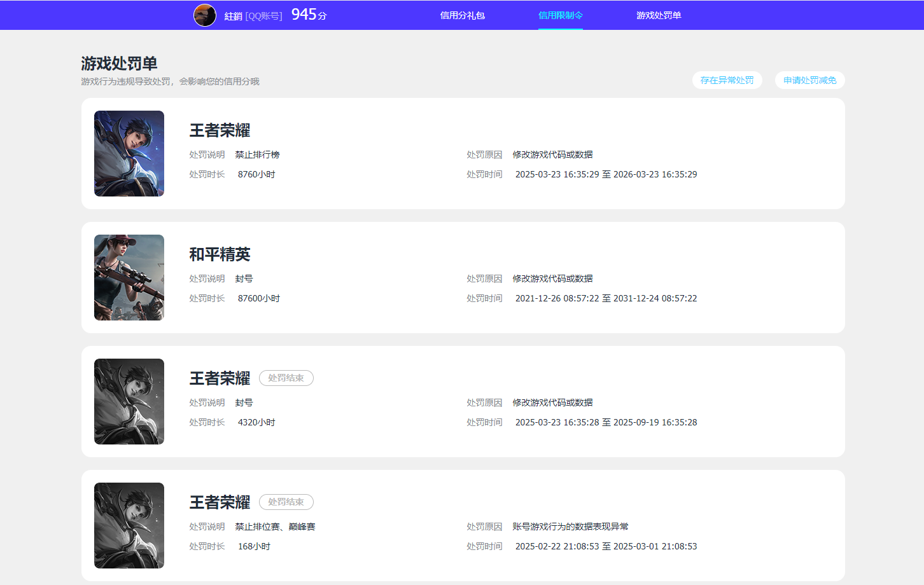
Task: Click 王者荣耀 title on 禁止排行榜 card
Action: tap(220, 130)
